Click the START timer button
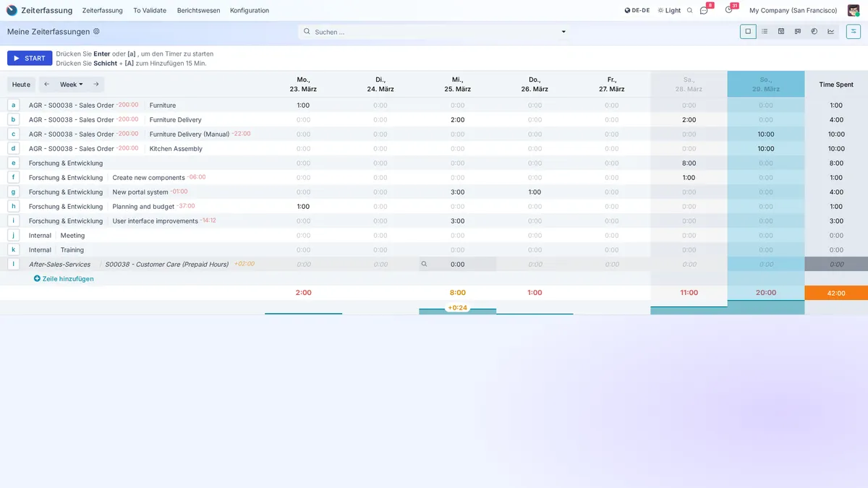868x488 pixels. [x=29, y=58]
